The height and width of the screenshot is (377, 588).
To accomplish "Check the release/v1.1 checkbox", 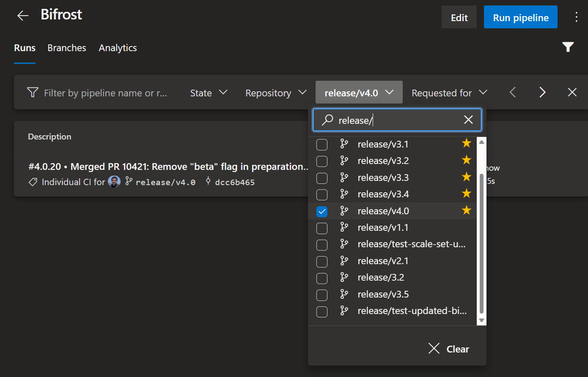I will click(322, 228).
